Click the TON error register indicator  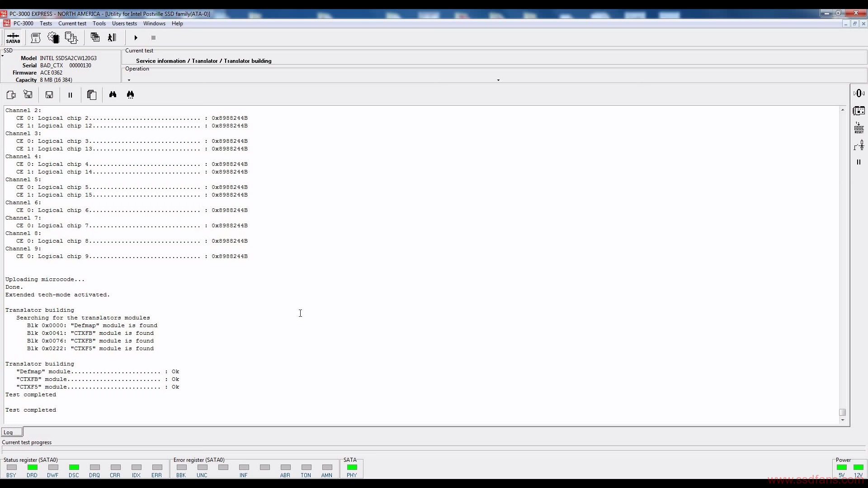(307, 467)
